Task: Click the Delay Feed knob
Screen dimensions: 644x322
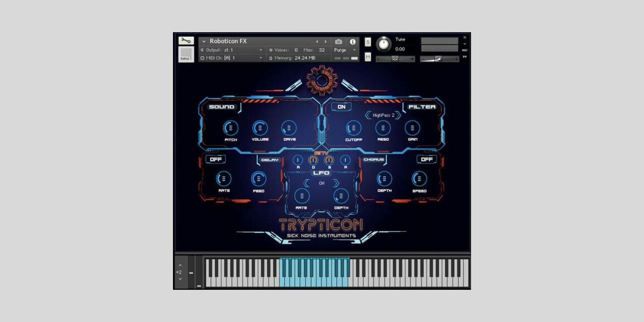Action: click(x=258, y=179)
